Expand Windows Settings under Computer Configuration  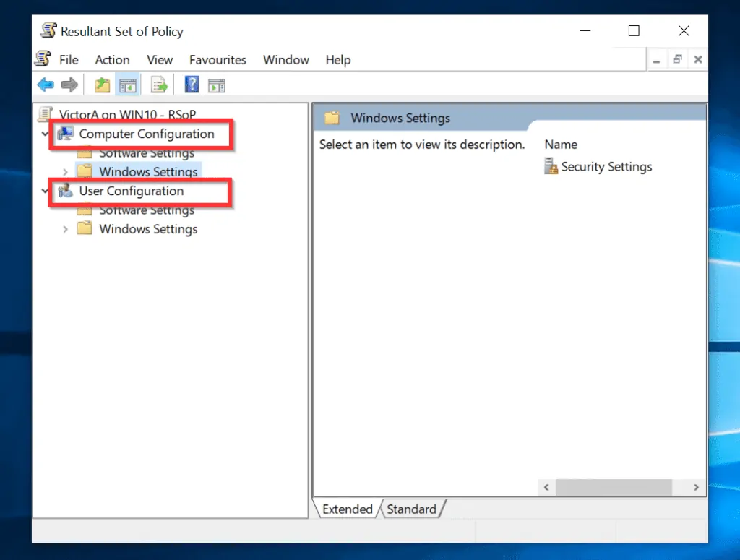(x=65, y=172)
